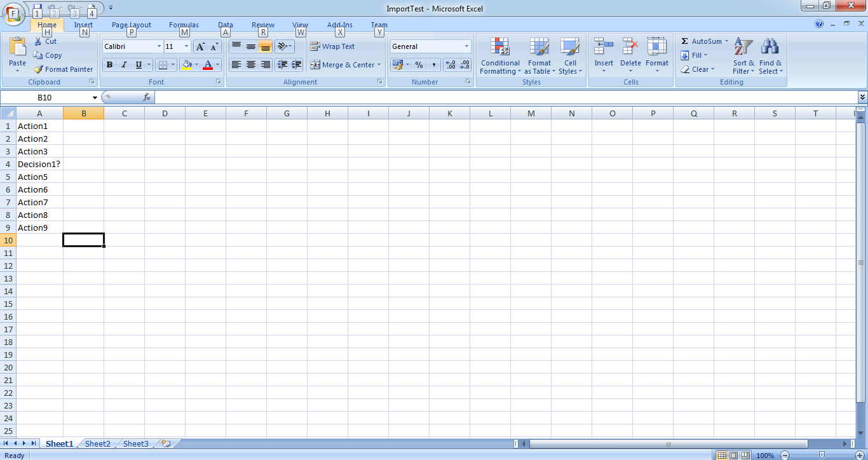This screenshot has width=868, height=460.
Task: Click the Cut scissors icon
Action: pyautogui.click(x=38, y=41)
